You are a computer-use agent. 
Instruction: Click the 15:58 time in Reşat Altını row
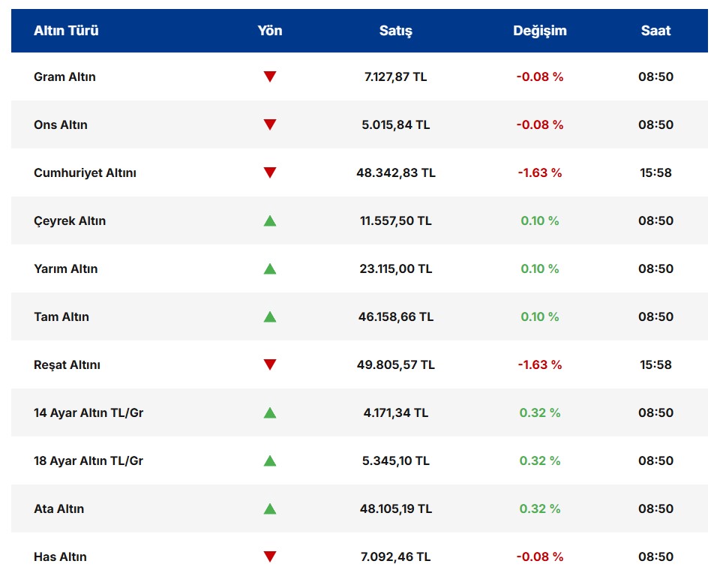655,364
